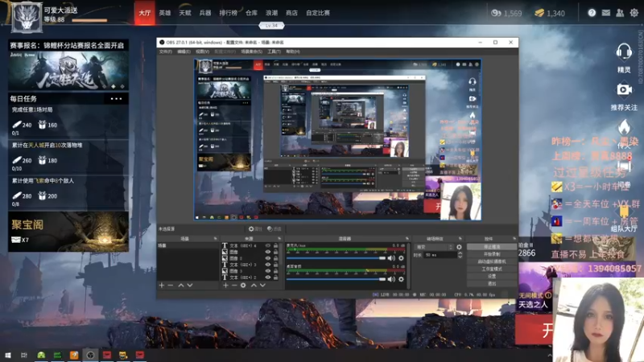Open the scene transition type dropdown
This screenshot has width=644, height=362.
click(435, 247)
